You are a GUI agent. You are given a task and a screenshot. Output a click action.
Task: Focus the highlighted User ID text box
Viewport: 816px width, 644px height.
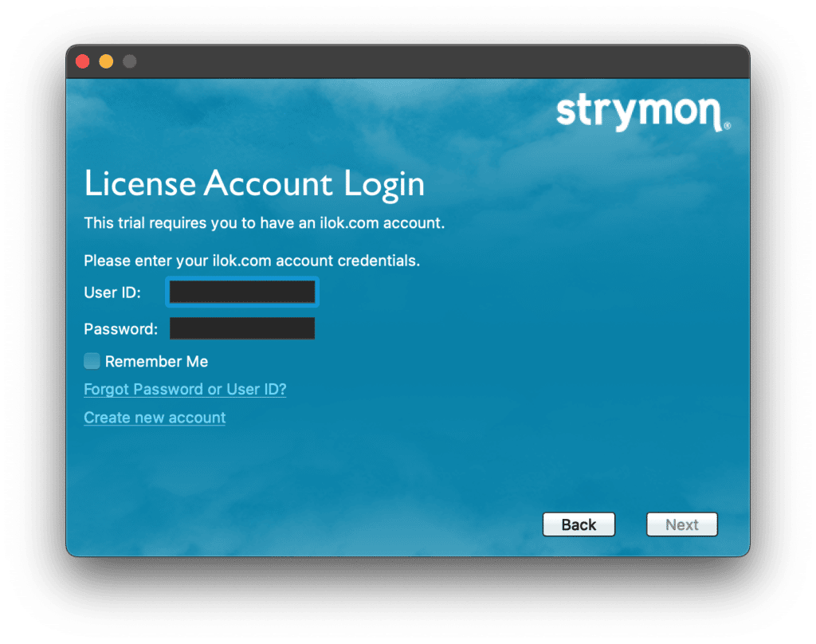click(241, 292)
